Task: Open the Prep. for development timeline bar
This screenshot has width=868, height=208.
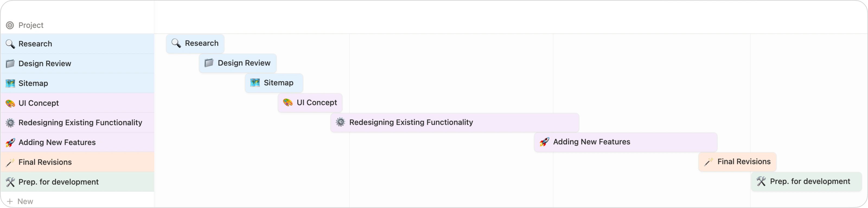Action: click(x=806, y=182)
